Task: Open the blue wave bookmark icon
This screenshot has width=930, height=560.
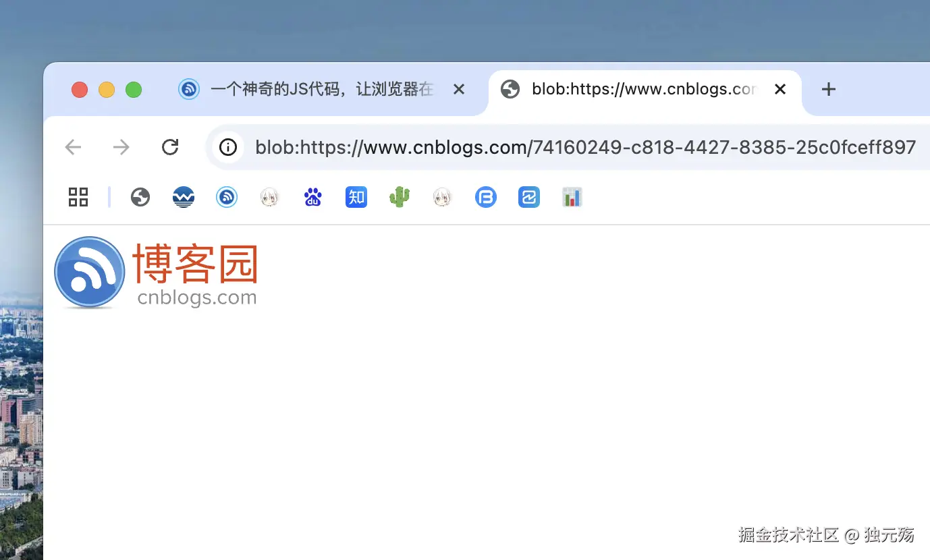Action: point(184,197)
